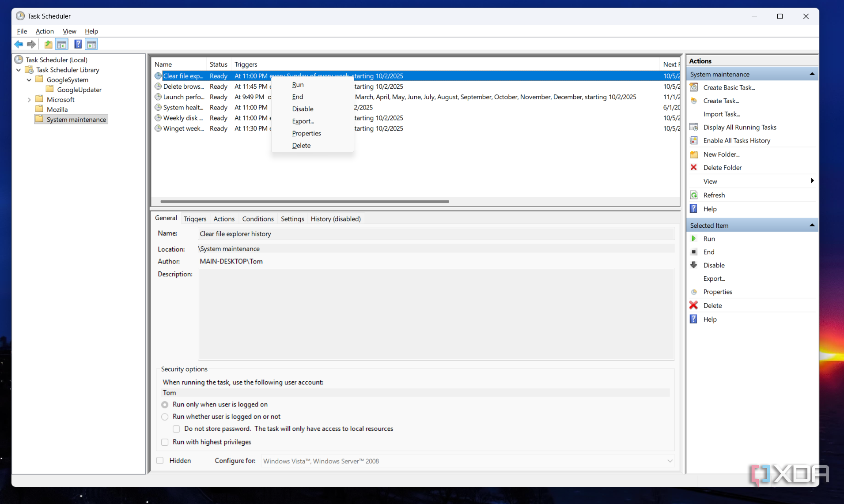Viewport: 844px width, 504px height.
Task: Choose Properties in the context menu
Action: pyautogui.click(x=306, y=133)
